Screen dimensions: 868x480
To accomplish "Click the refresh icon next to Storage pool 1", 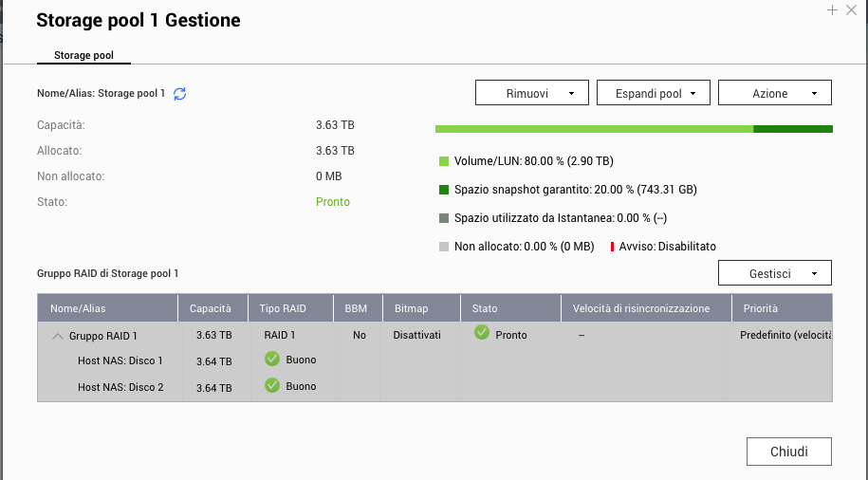I will pos(180,93).
